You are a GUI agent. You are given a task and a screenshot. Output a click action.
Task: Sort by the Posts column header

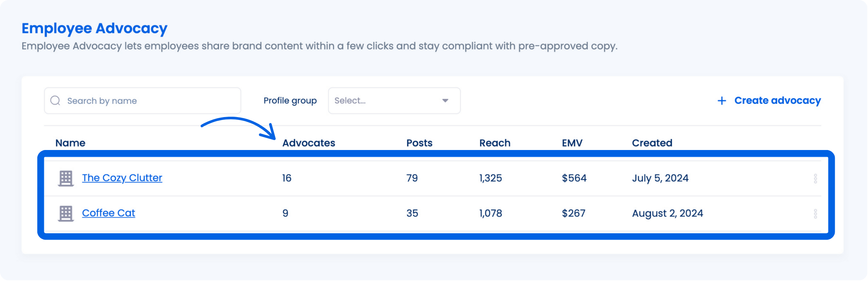(419, 143)
